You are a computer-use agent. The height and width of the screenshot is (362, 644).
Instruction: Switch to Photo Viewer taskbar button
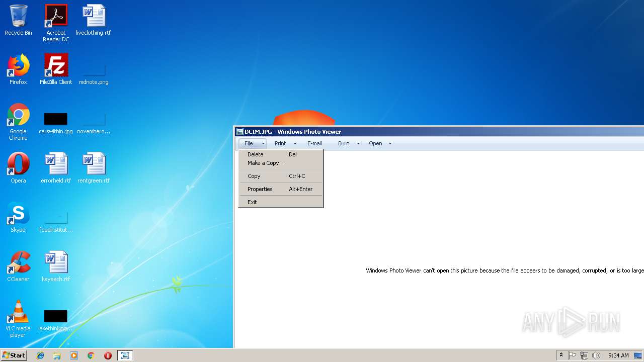[125, 355]
